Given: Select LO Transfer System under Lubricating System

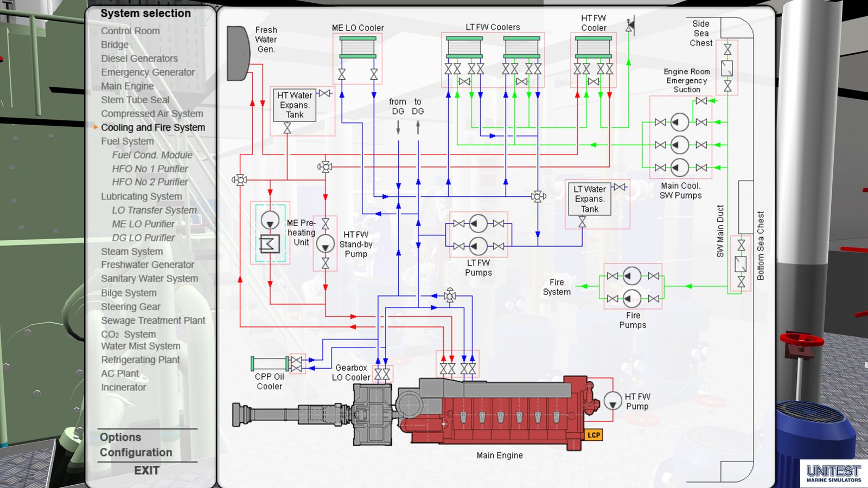Looking at the screenshot, I should (x=154, y=210).
